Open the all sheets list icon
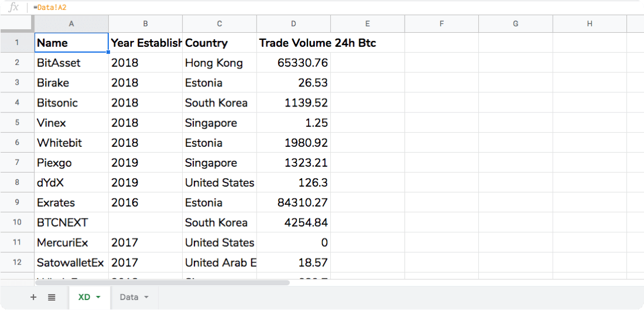This screenshot has width=644, height=310. (52, 297)
